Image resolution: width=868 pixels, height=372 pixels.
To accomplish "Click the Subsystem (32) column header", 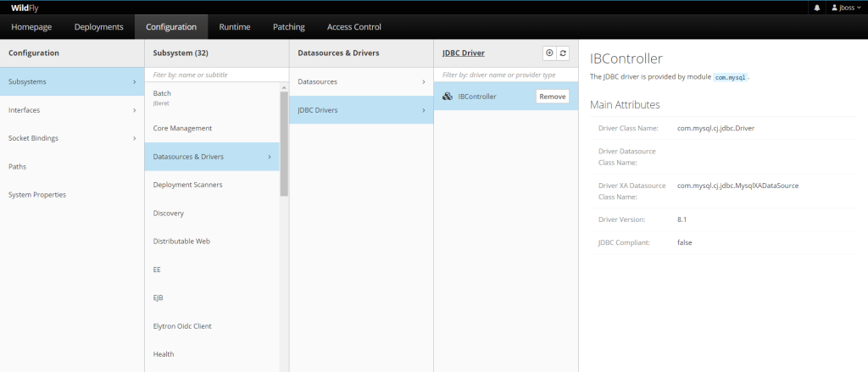I will tap(181, 53).
